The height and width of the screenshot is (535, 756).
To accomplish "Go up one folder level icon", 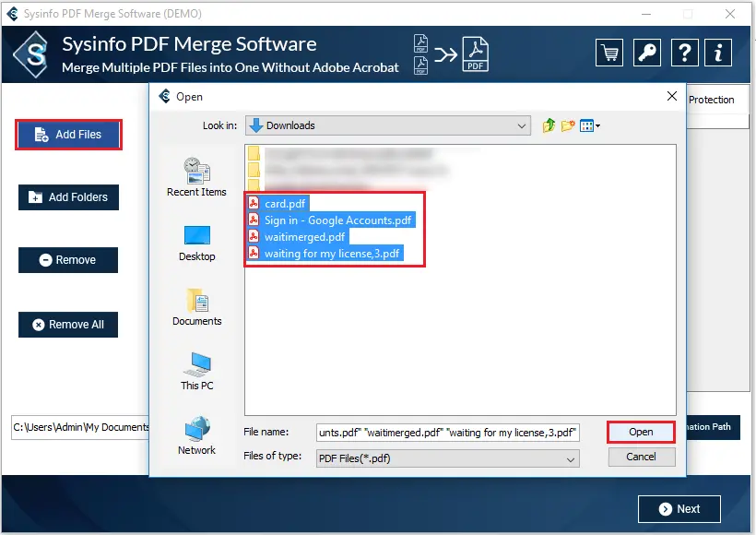I will pyautogui.click(x=549, y=126).
